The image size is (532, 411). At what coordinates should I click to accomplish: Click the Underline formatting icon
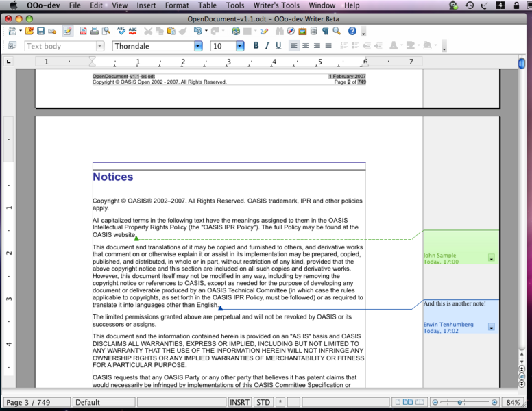[278, 46]
